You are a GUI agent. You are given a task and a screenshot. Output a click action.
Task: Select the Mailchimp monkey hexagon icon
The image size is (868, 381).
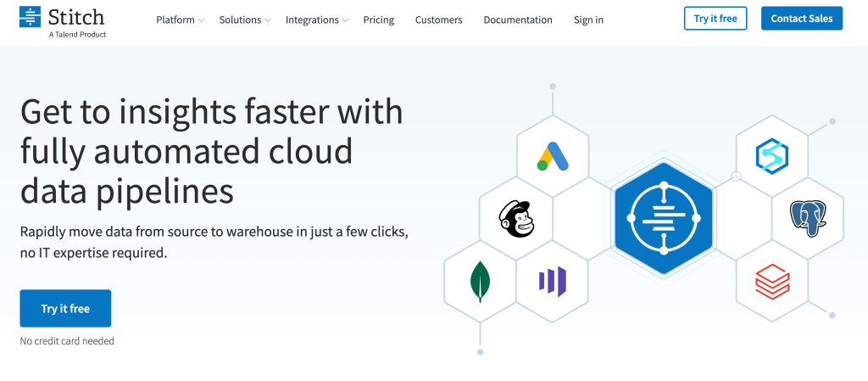516,219
